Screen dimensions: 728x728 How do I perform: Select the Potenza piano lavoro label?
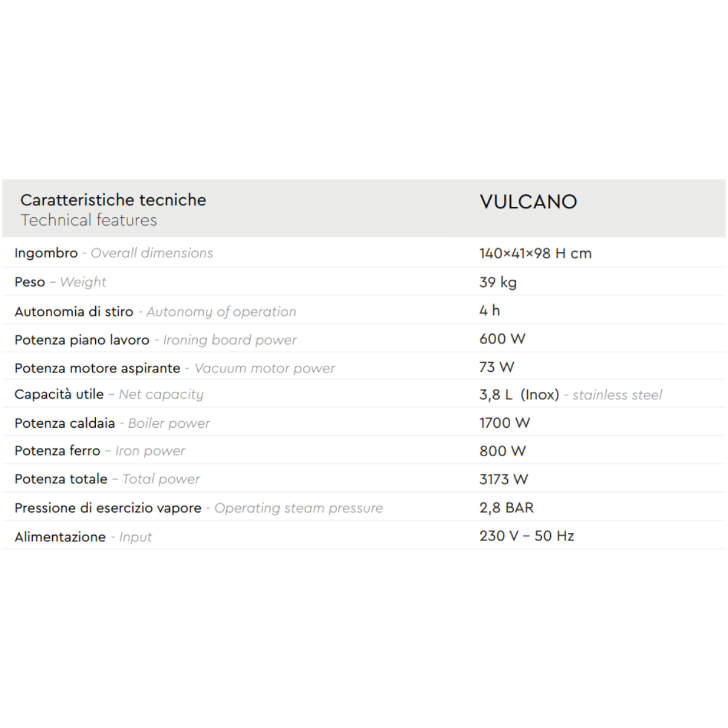click(x=155, y=340)
